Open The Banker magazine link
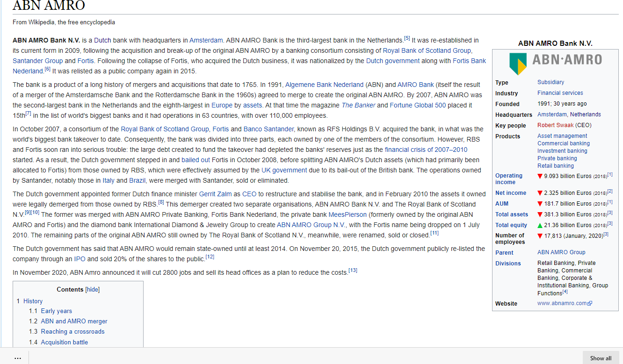This screenshot has width=623, height=364. [x=358, y=105]
